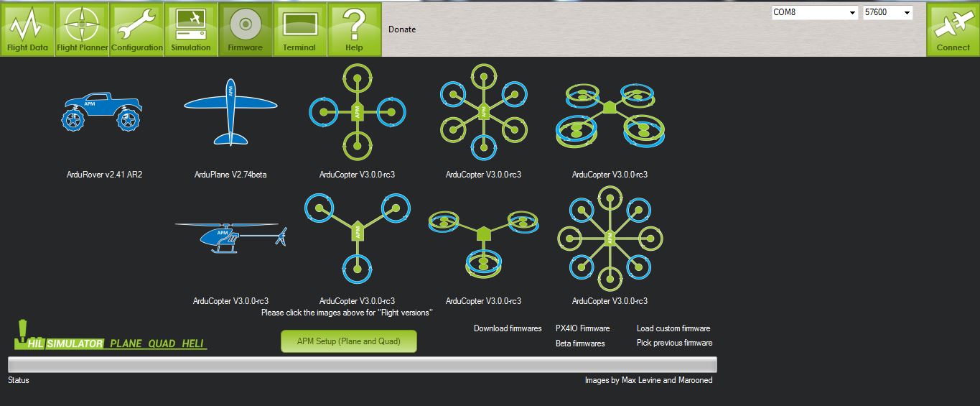
Task: Open the 57600 baud rate dropdown
Action: tap(888, 12)
